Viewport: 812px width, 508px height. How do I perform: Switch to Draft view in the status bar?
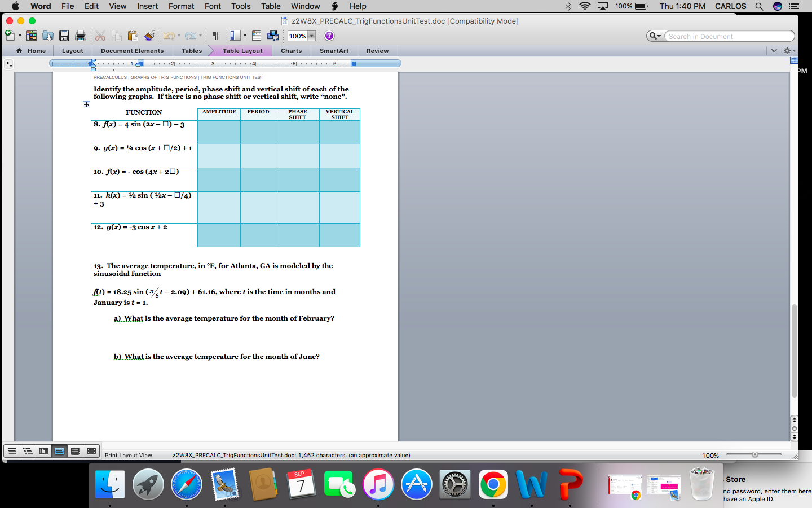point(12,451)
